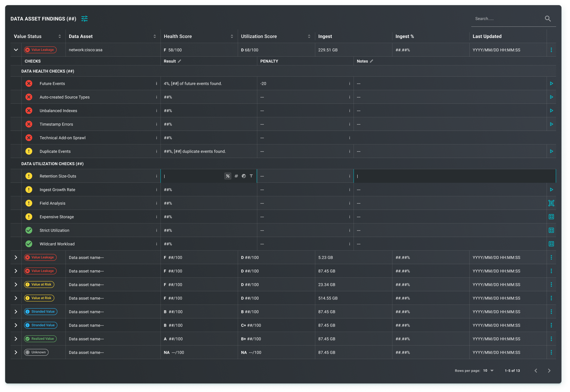The height and width of the screenshot is (392, 570).
Task: Run the Ingest Growth Rate play icon
Action: click(x=551, y=190)
